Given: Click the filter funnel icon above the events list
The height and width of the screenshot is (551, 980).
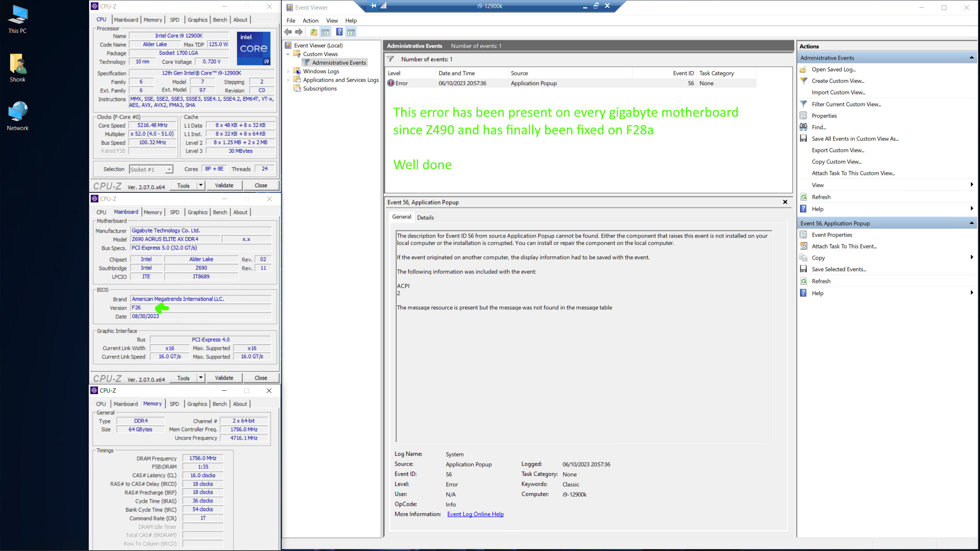Looking at the screenshot, I should [390, 59].
